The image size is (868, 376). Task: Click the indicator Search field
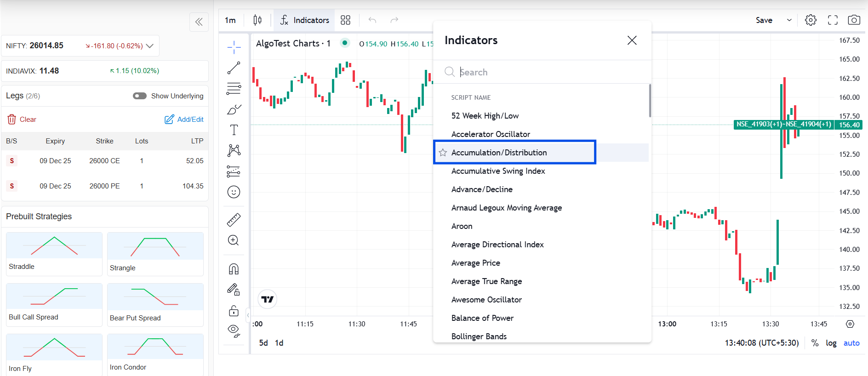542,72
